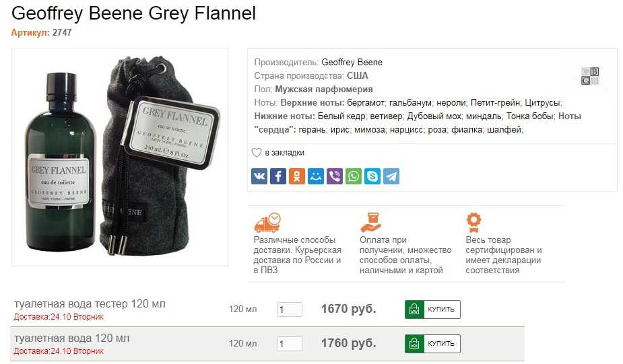Click quantity field for 1760 rub row
Image resolution: width=623 pixels, height=364 pixels.
[289, 344]
